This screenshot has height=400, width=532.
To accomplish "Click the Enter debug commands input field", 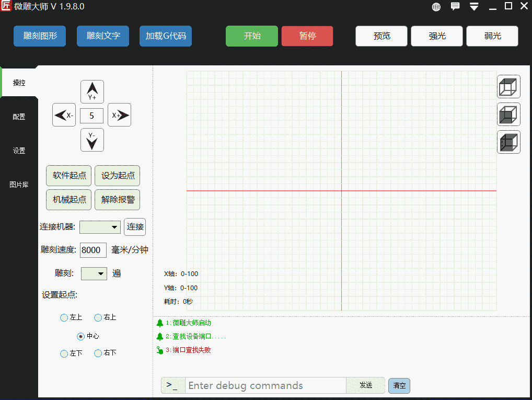I will tap(265, 385).
